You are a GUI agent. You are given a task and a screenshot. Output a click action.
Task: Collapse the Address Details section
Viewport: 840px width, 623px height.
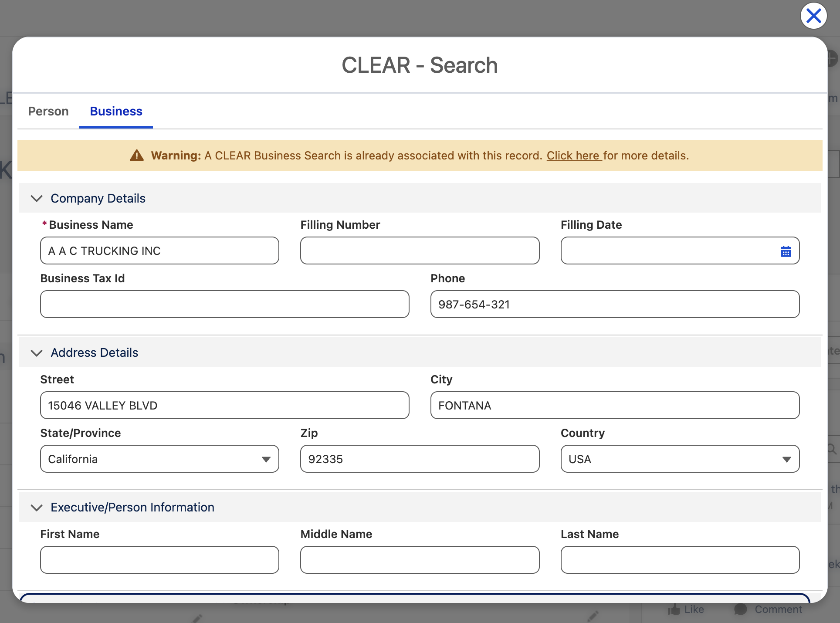[x=37, y=353]
